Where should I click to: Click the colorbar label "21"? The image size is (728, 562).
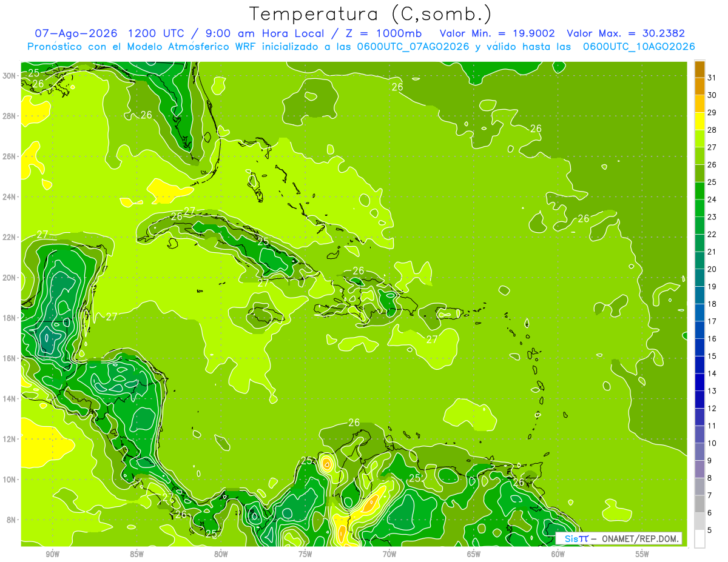pyautogui.click(x=712, y=251)
